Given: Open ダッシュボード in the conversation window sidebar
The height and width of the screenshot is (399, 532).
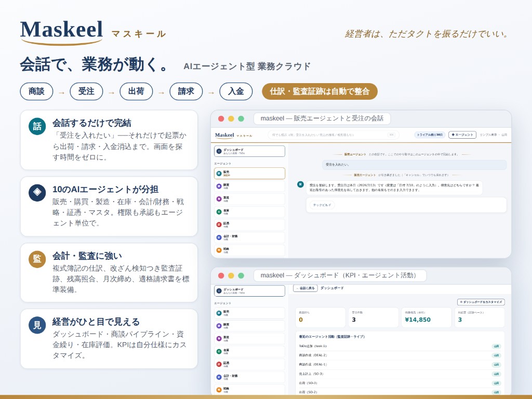Looking at the screenshot, I should [249, 151].
